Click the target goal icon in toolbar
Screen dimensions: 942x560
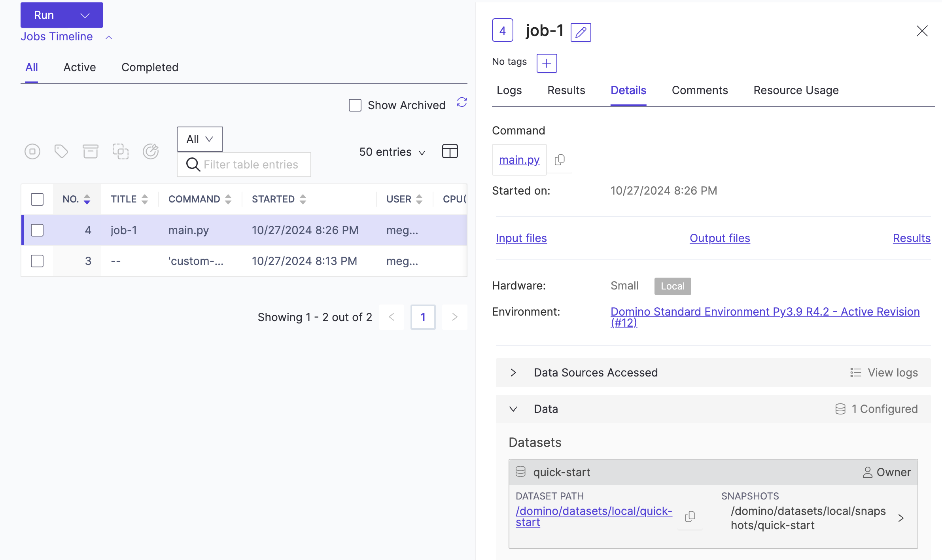pos(151,151)
